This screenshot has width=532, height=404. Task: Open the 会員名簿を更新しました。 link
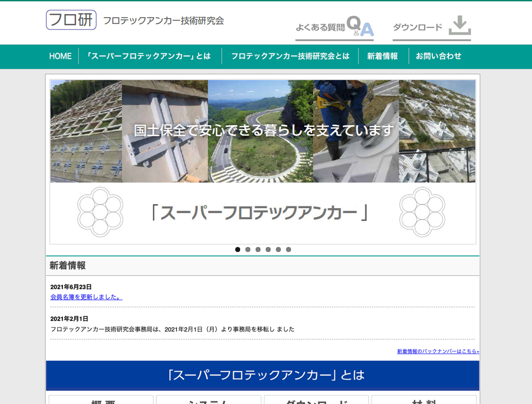[86, 297]
